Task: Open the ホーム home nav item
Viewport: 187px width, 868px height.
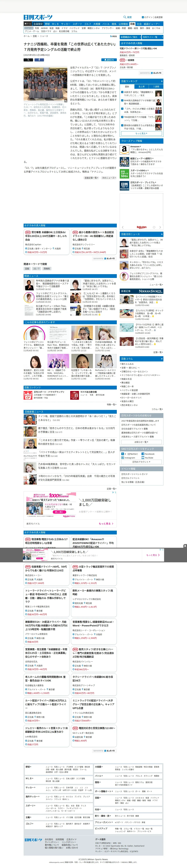Action: point(28,24)
